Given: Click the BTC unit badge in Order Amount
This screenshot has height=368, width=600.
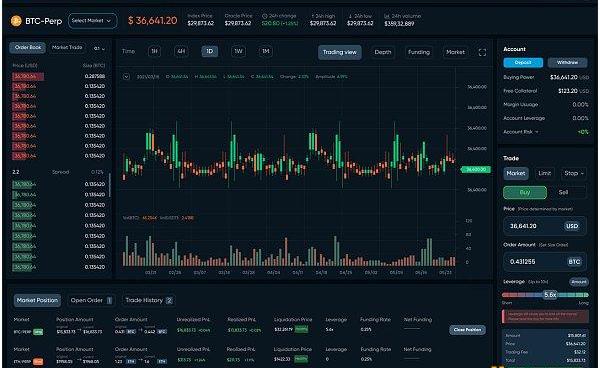Looking at the screenshot, I should [x=574, y=262].
